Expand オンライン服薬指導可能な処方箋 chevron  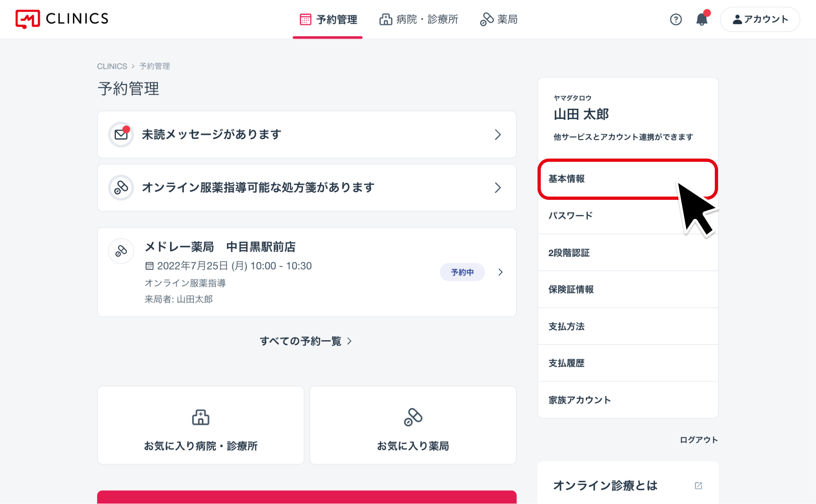point(498,188)
